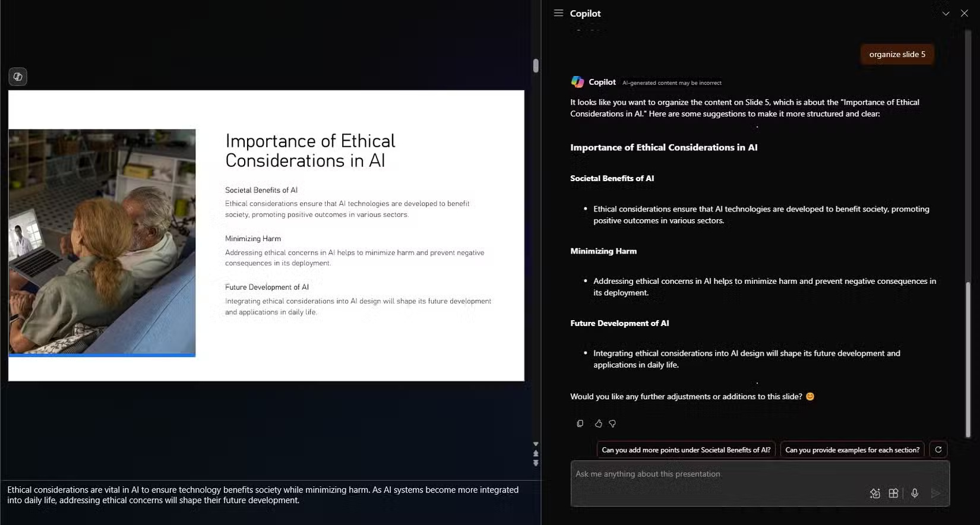Give the response a thumbs up

coord(598,423)
